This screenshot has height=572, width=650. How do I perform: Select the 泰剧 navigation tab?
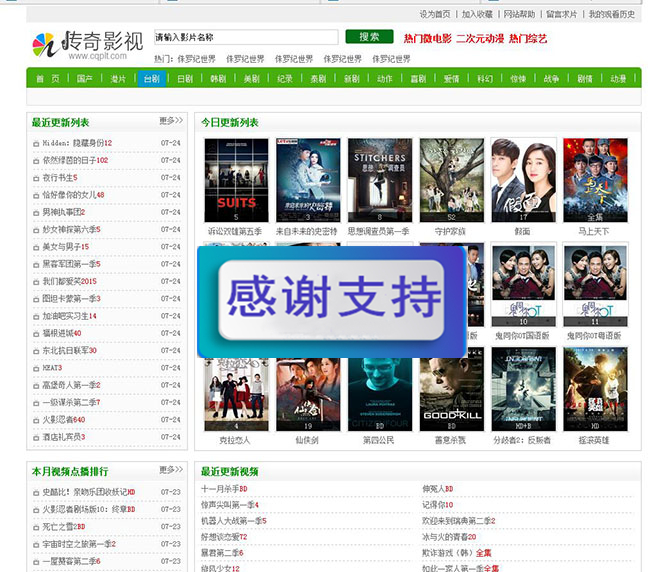point(318,78)
